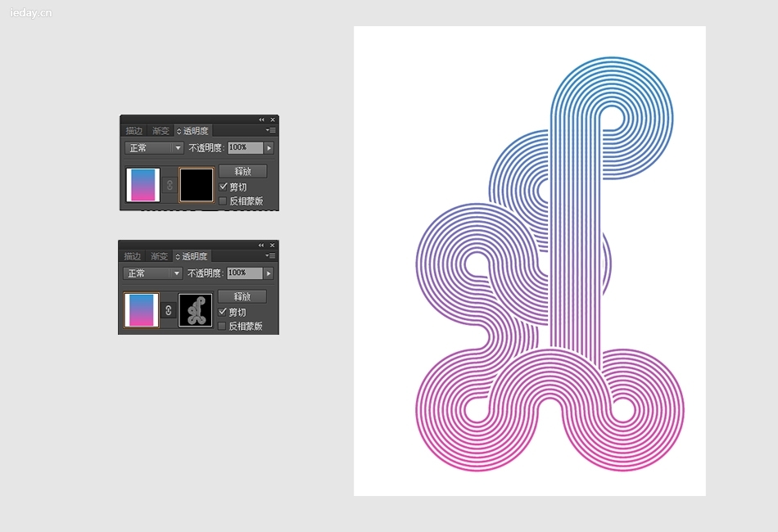778x532 pixels.
Task: Select 透明度 tab in the patterned-mask panel
Action: pyautogui.click(x=192, y=256)
